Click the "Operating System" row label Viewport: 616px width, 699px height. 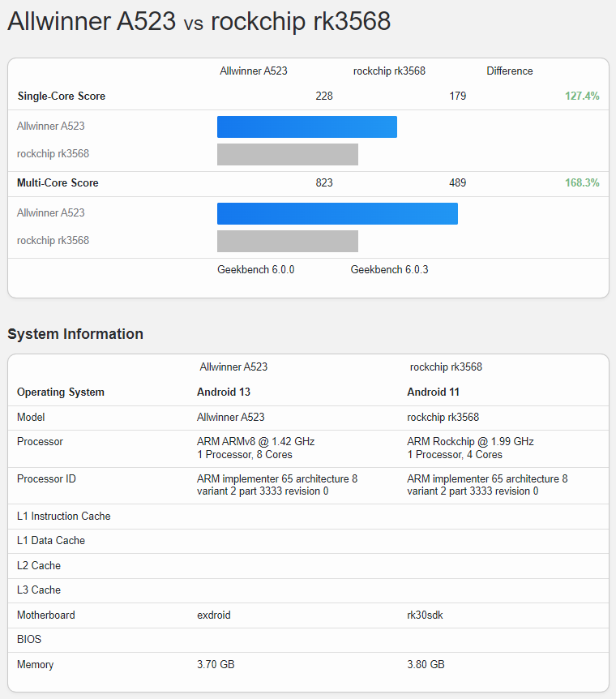point(61,392)
